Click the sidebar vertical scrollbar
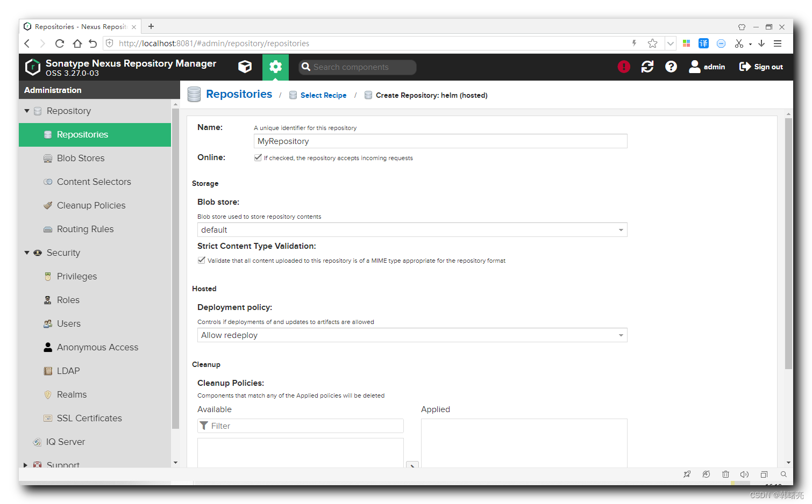The width and height of the screenshot is (812, 504). coord(175,269)
